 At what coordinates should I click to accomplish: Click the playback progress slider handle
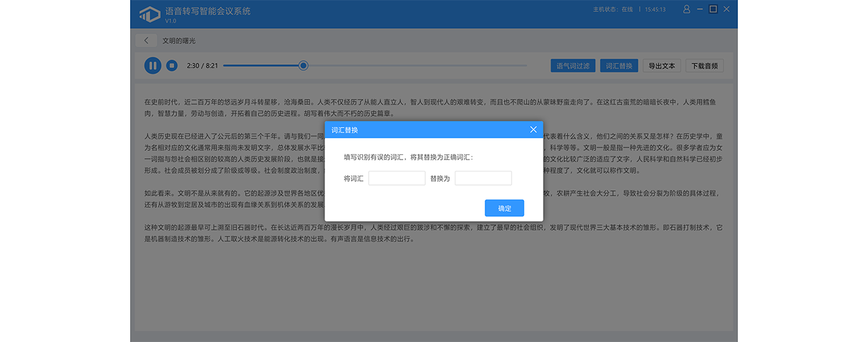coord(303,65)
